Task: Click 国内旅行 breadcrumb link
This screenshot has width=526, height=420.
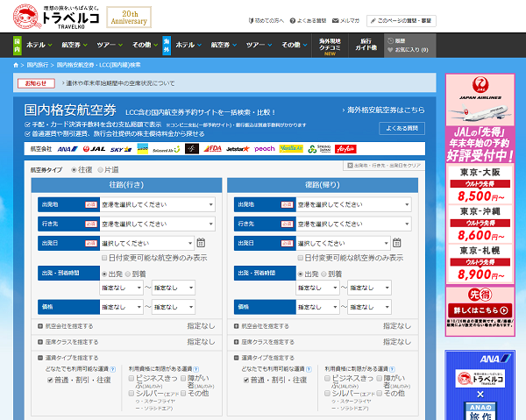Action: tap(38, 65)
